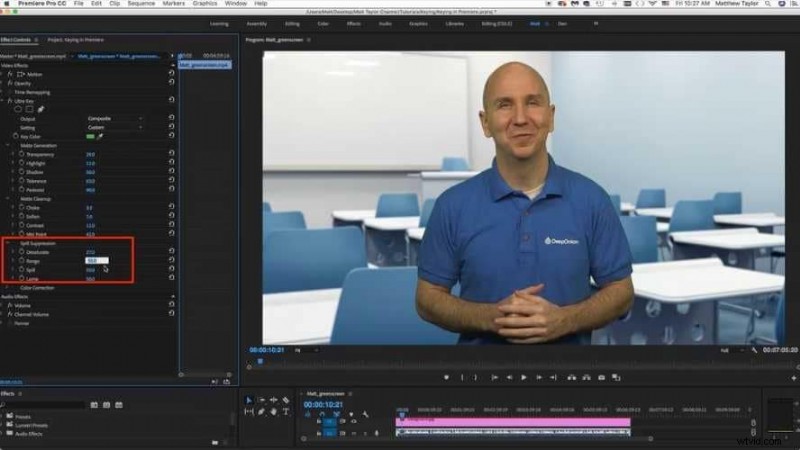Viewport: 800px width, 450px height.
Task: Open the Sequence menu
Action: [x=141, y=4]
